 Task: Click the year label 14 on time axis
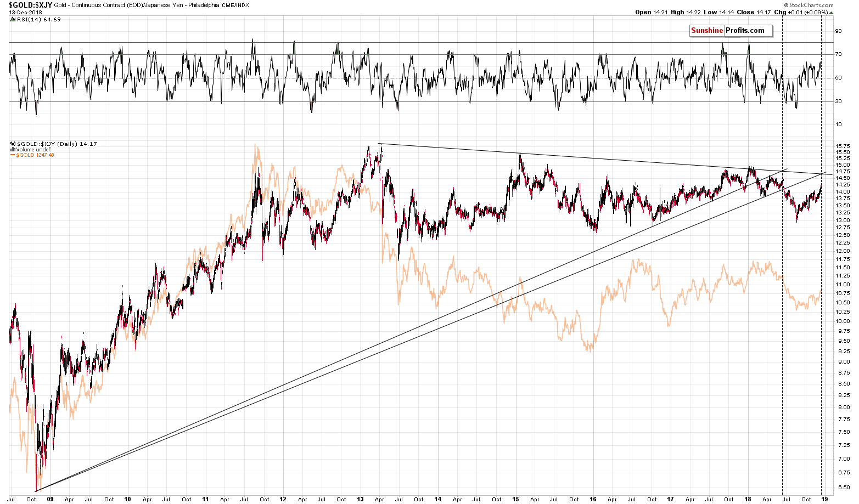click(x=438, y=499)
